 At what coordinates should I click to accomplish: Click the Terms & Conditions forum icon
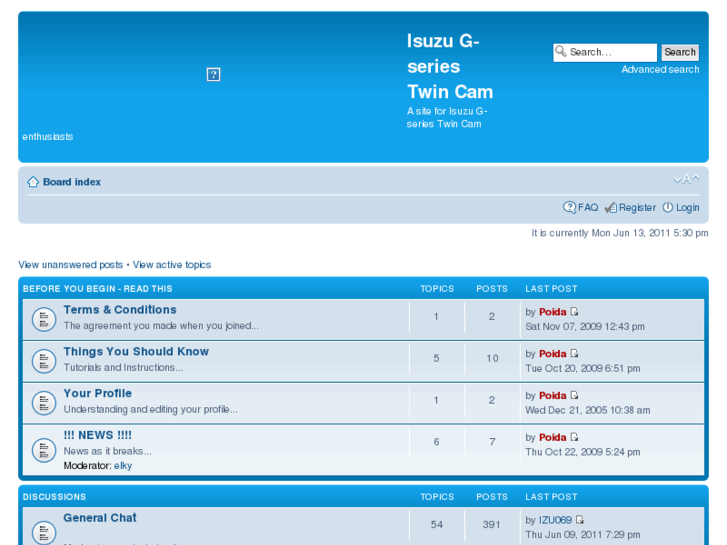pyautogui.click(x=44, y=319)
